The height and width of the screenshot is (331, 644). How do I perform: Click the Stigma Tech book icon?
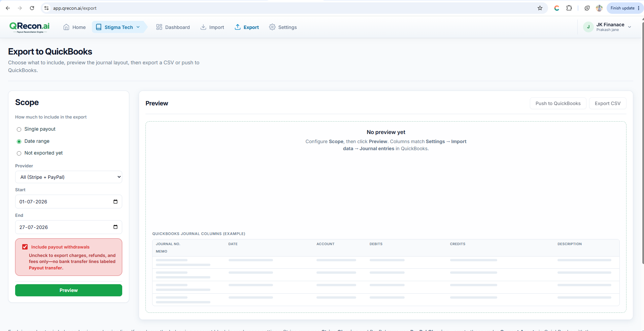click(x=99, y=27)
